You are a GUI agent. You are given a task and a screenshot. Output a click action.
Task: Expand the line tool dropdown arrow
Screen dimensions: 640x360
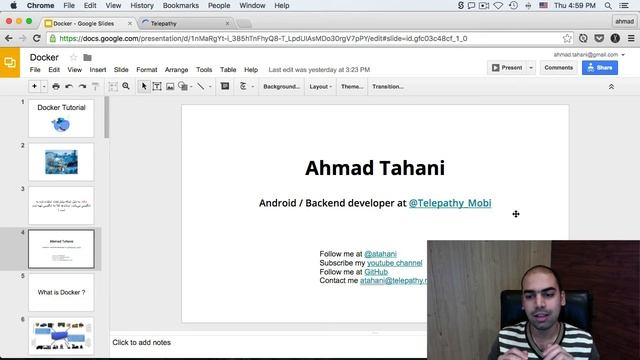210,87
